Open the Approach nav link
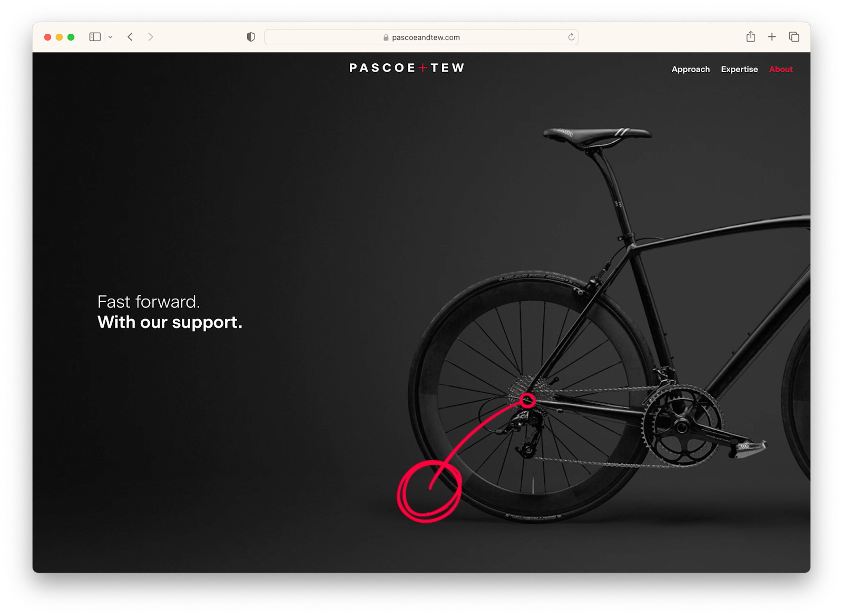The width and height of the screenshot is (843, 616). 690,69
